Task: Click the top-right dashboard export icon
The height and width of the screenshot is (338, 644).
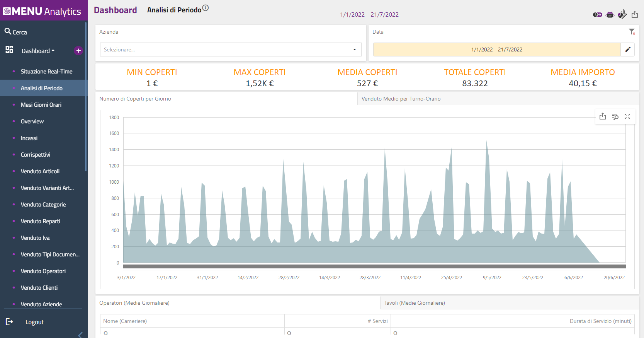Action: [x=635, y=15]
